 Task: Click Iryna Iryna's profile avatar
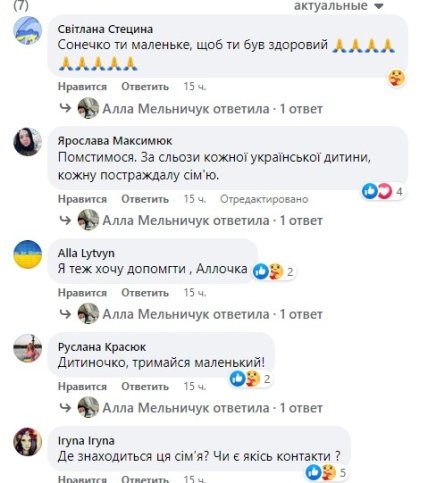click(x=28, y=441)
